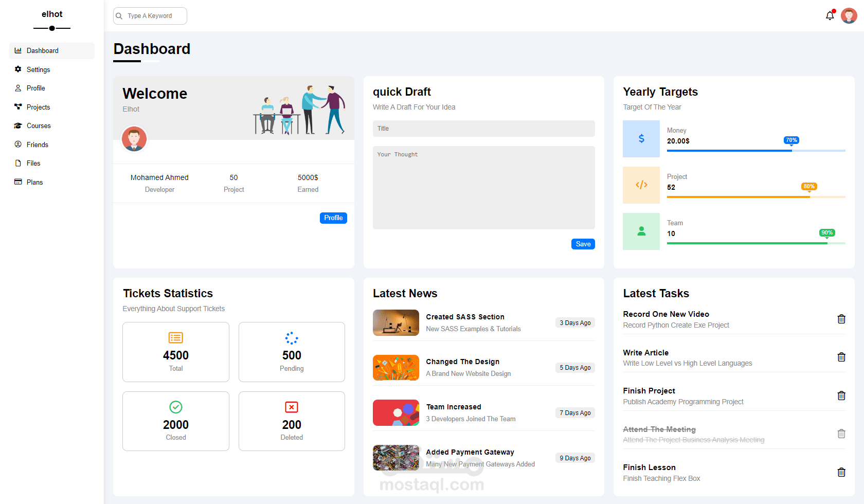The height and width of the screenshot is (504, 864).
Task: Open the notification bell
Action: [x=830, y=15]
